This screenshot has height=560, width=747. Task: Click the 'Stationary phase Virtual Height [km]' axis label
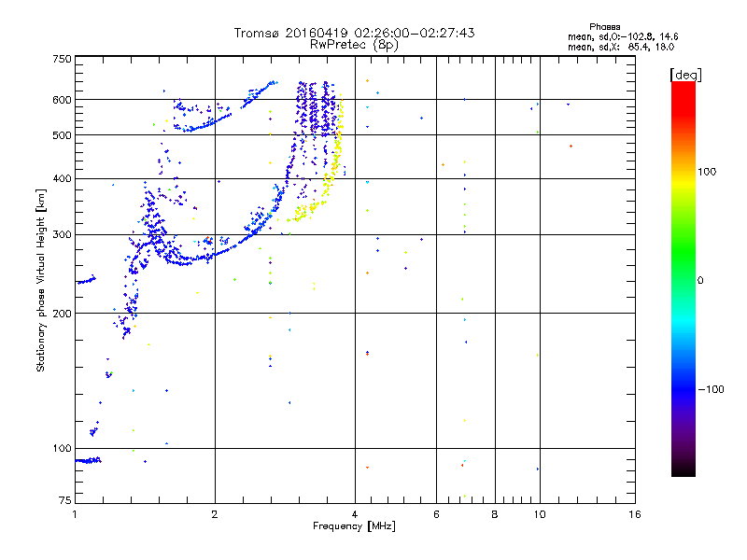click(40, 280)
